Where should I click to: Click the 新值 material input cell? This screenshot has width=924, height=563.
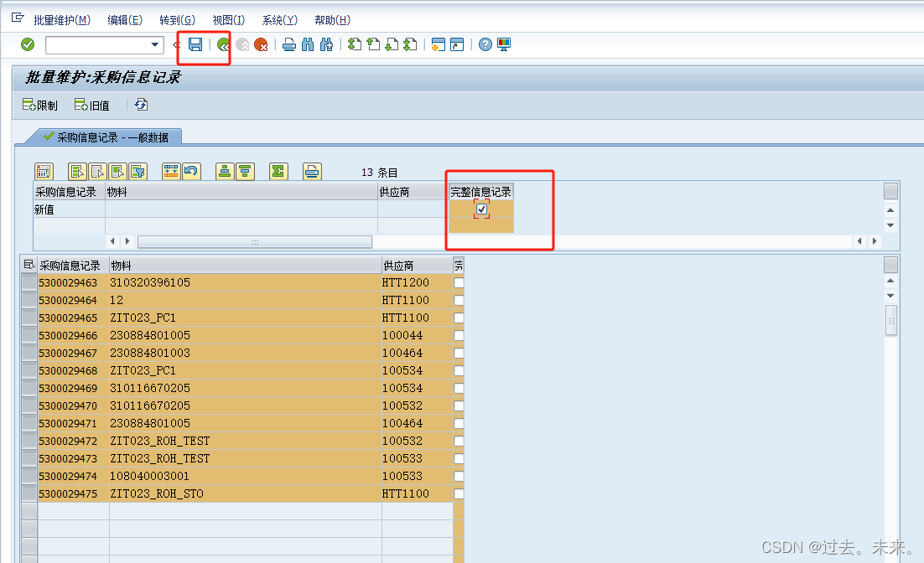[241, 209]
